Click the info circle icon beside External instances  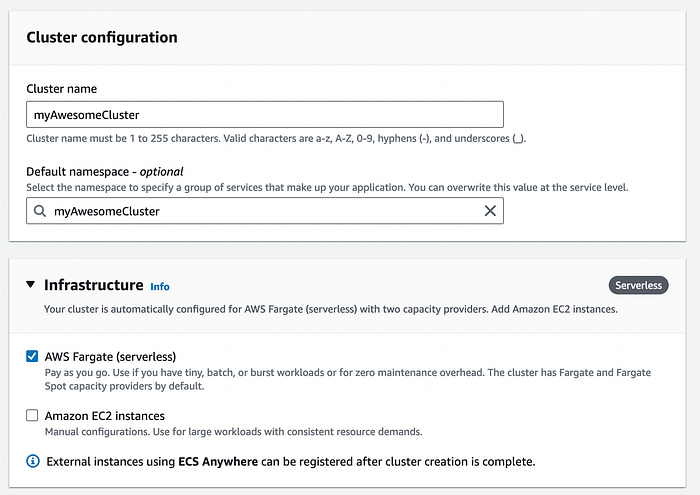pos(33,462)
